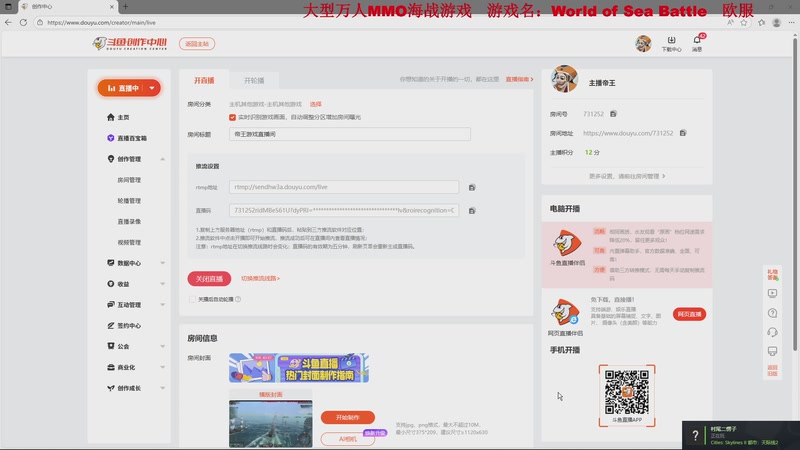Click the 礼物答谢 icon on right rail
Image resolution: width=800 pixels, height=450 pixels.
click(x=772, y=274)
